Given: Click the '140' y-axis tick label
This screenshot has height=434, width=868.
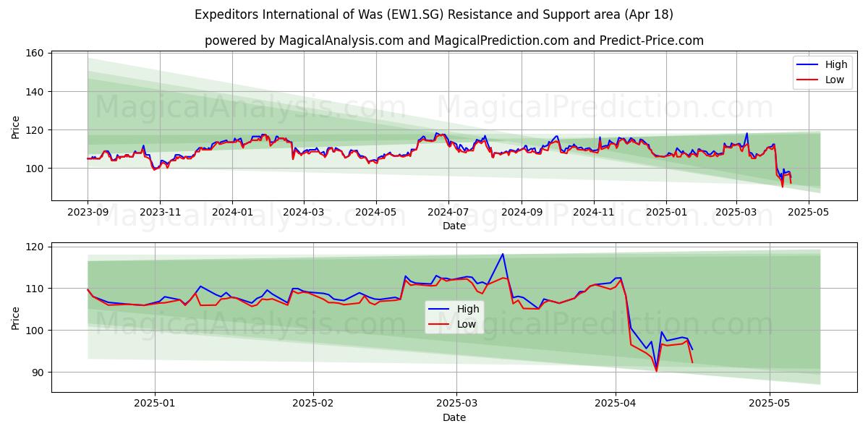Looking at the screenshot, I should [36, 92].
